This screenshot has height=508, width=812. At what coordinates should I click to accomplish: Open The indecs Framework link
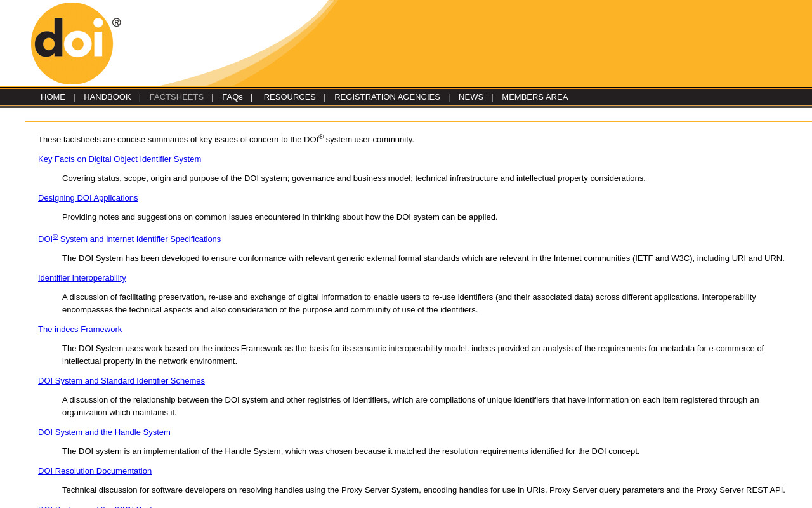click(x=80, y=330)
